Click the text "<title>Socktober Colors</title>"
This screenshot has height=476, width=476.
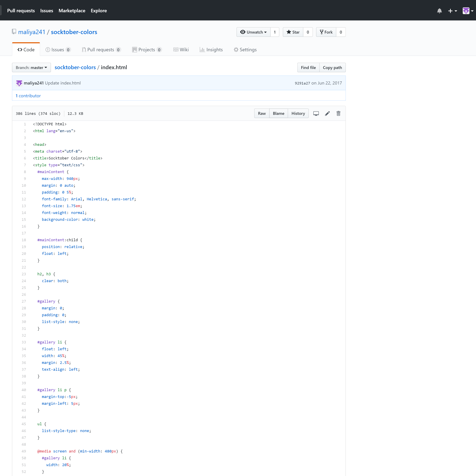pyautogui.click(x=68, y=158)
